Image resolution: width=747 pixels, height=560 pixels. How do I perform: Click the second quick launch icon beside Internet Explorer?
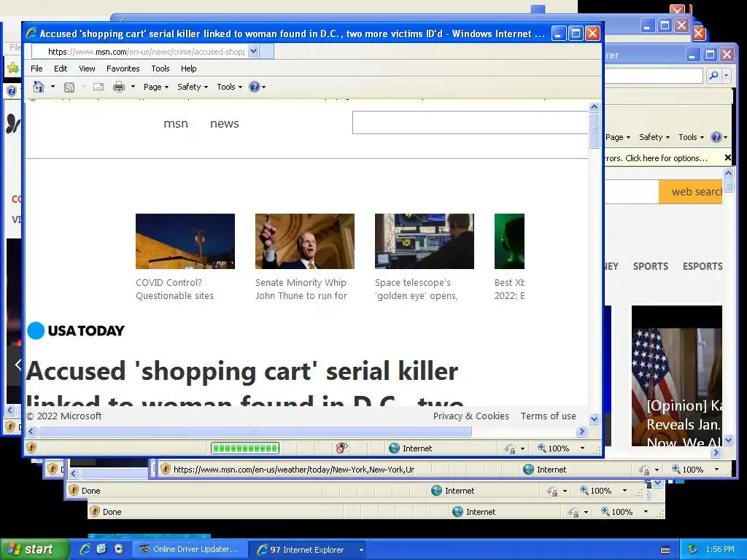click(x=101, y=549)
